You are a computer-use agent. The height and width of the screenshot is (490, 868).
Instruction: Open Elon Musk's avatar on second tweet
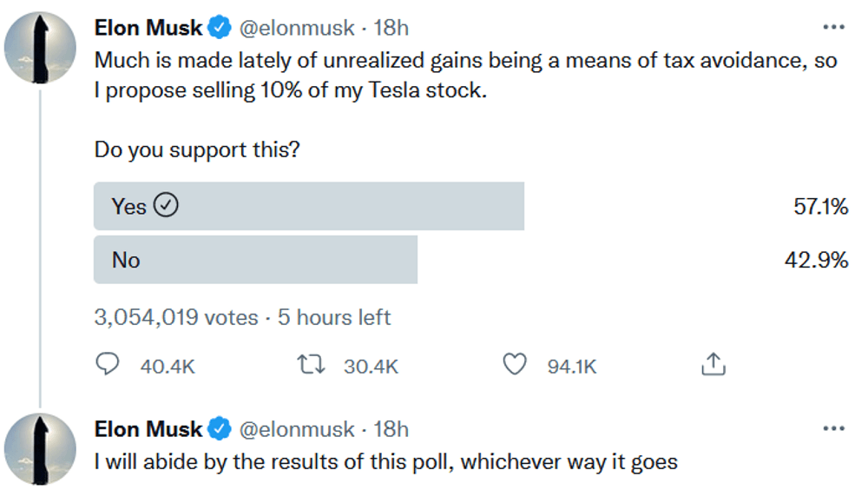click(40, 449)
